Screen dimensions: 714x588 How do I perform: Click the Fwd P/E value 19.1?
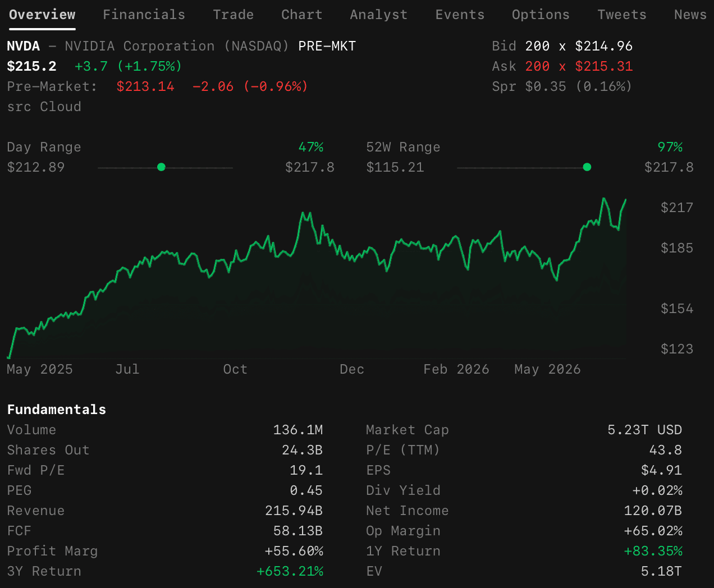pyautogui.click(x=306, y=470)
